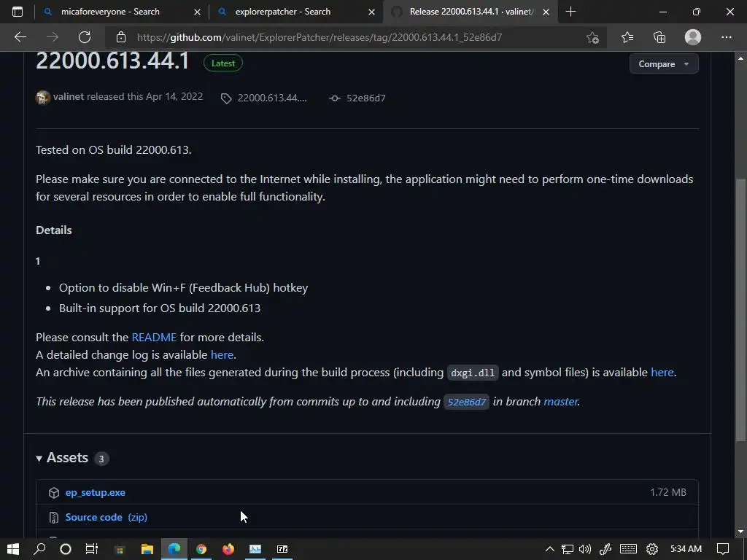Open build archive here link
This screenshot has width=747, height=560.
(x=662, y=372)
